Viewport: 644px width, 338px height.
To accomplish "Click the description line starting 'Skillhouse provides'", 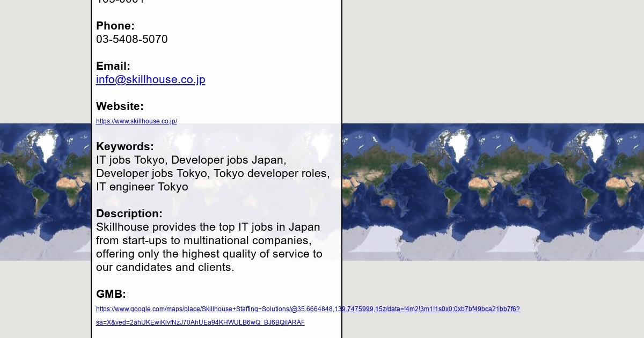I will (208, 227).
